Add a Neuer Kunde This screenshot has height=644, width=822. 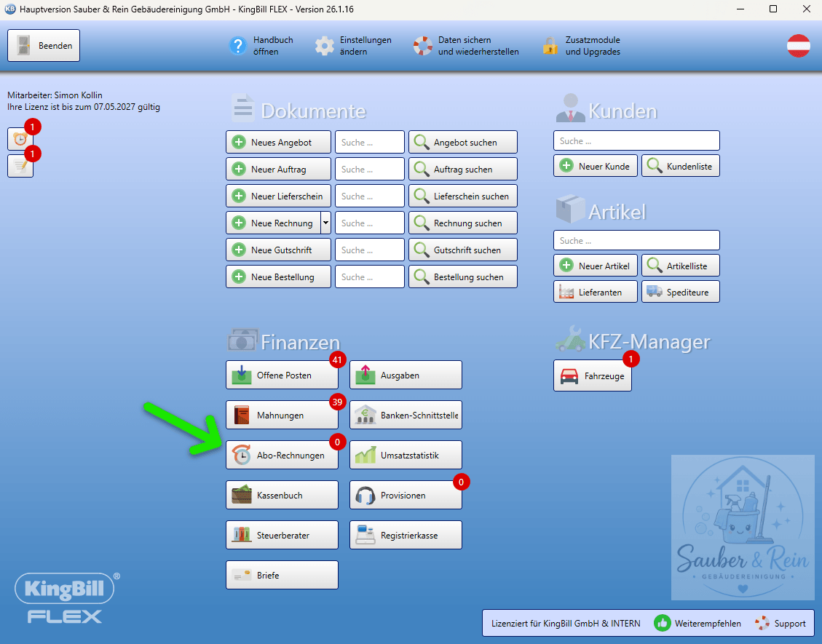coord(596,166)
